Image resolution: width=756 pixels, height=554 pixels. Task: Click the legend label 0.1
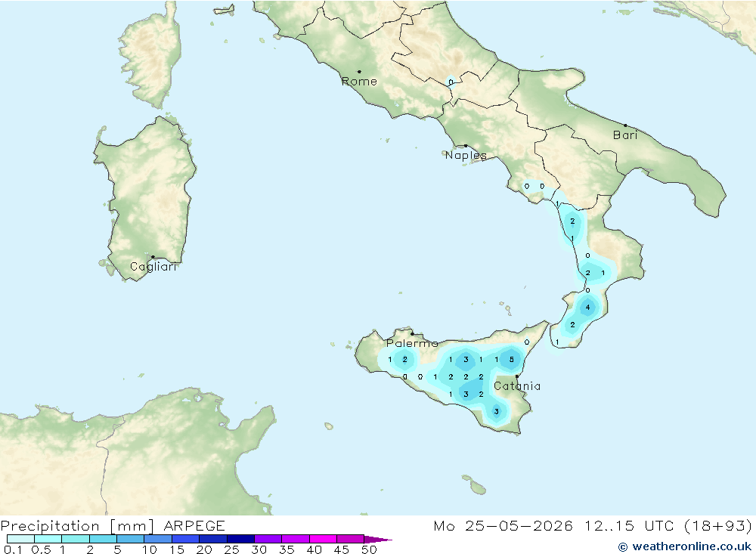tap(13, 549)
